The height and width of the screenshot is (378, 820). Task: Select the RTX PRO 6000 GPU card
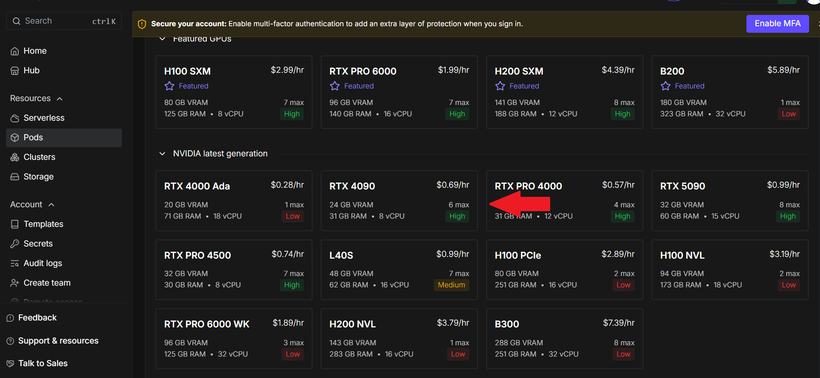(x=399, y=92)
